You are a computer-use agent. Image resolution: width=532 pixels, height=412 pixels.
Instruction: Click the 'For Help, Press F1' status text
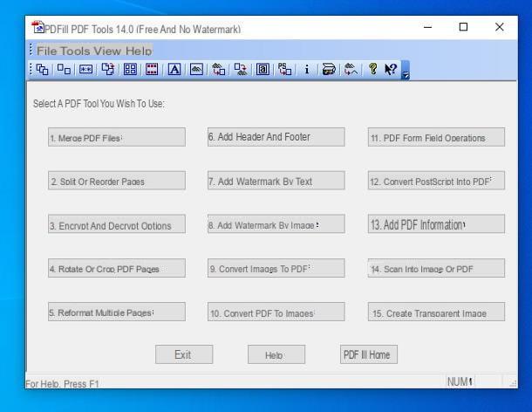pos(62,384)
